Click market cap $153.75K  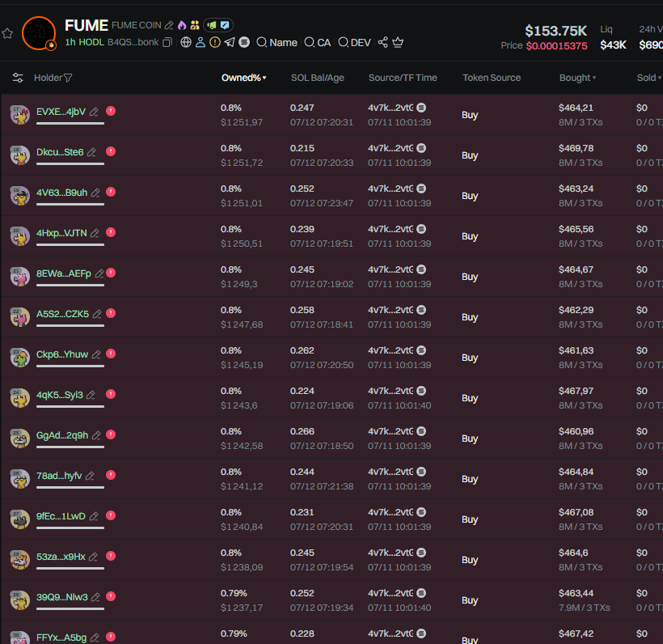click(x=555, y=31)
